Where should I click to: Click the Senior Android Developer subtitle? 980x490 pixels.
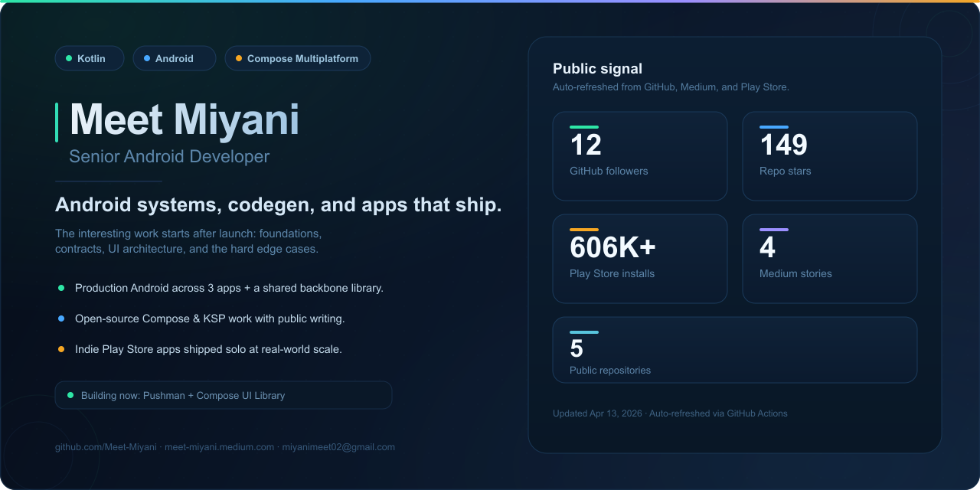pos(169,156)
